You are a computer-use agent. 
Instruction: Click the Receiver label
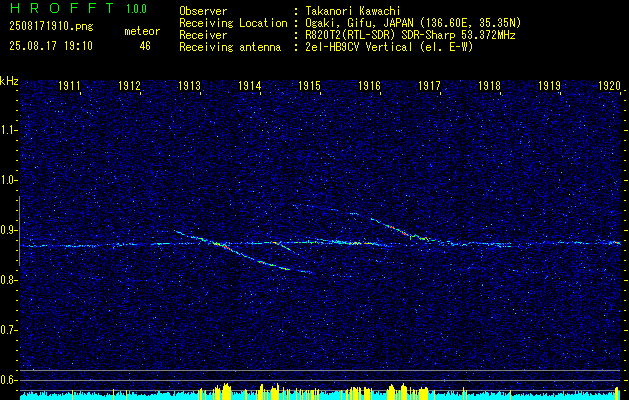point(203,35)
